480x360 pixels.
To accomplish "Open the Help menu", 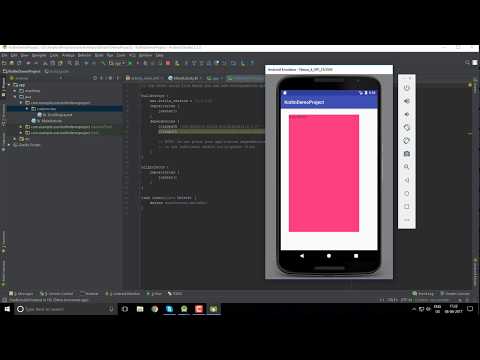I will [159, 55].
